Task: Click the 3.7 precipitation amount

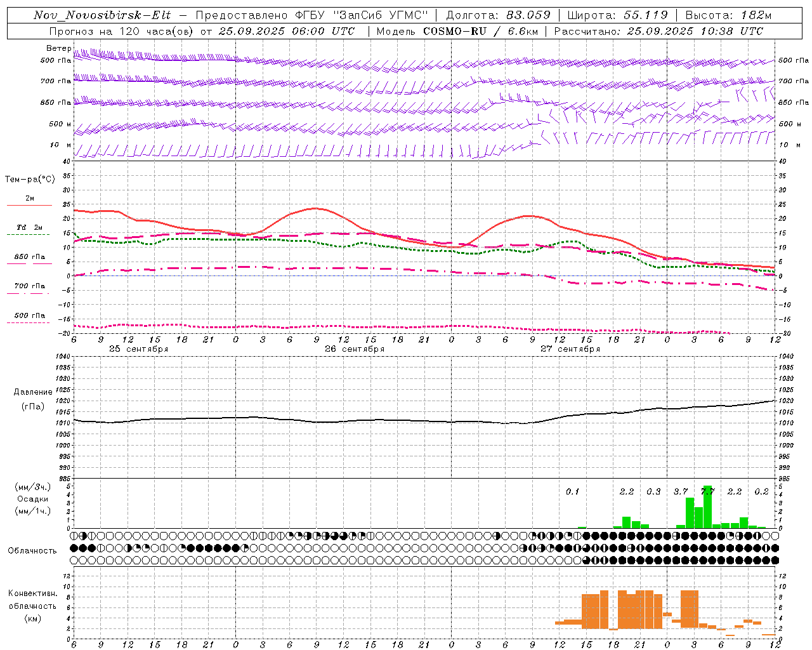Action: point(681,491)
